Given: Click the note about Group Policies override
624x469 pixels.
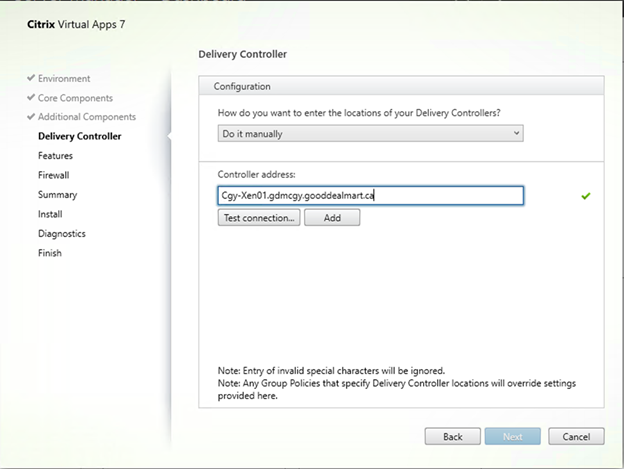Looking at the screenshot, I should (396, 389).
